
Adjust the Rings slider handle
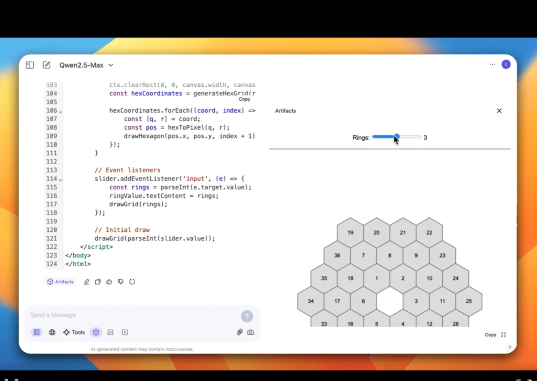click(x=397, y=137)
